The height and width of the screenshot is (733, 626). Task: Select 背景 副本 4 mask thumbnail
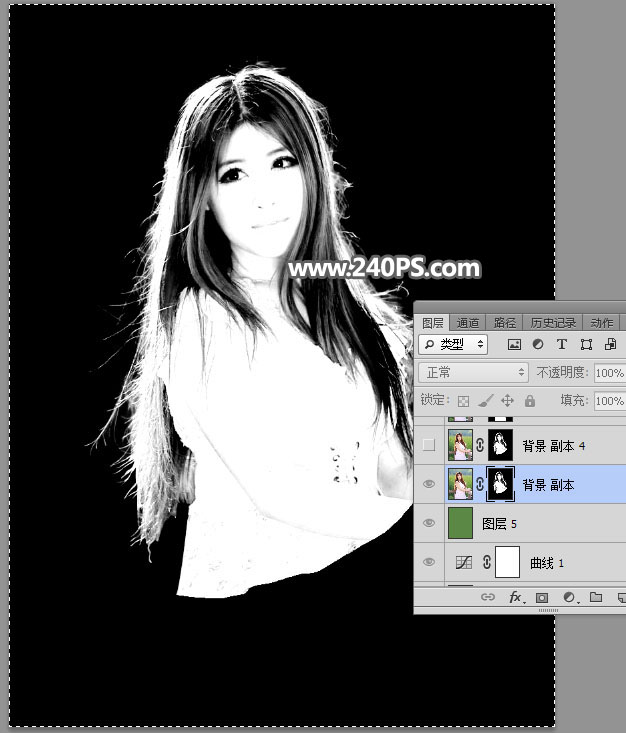[500, 445]
